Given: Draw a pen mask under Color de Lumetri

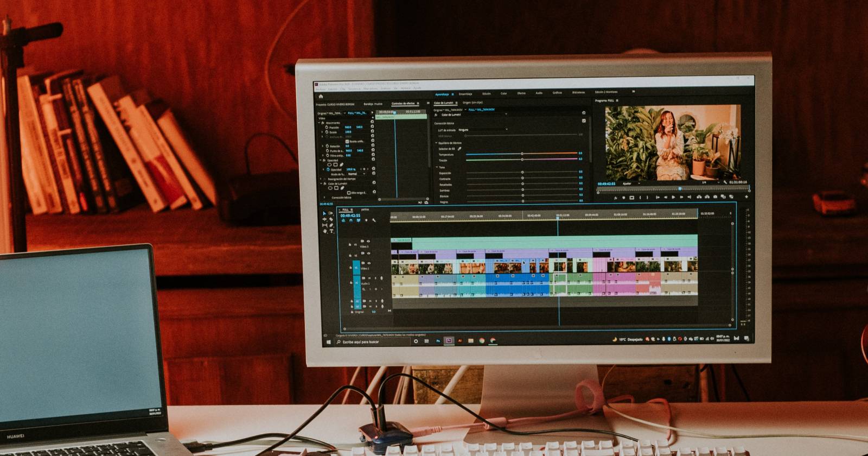Looking at the screenshot, I should click(x=342, y=188).
